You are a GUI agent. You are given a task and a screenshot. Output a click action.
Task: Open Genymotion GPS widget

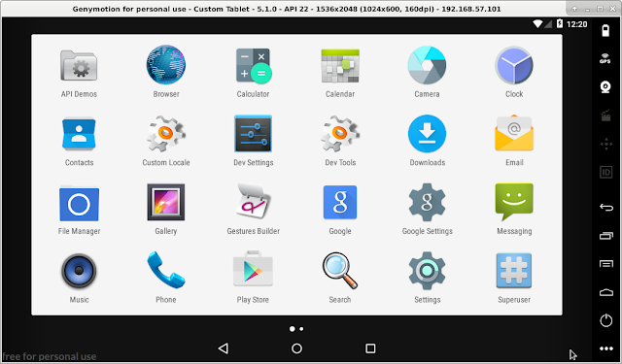point(605,58)
